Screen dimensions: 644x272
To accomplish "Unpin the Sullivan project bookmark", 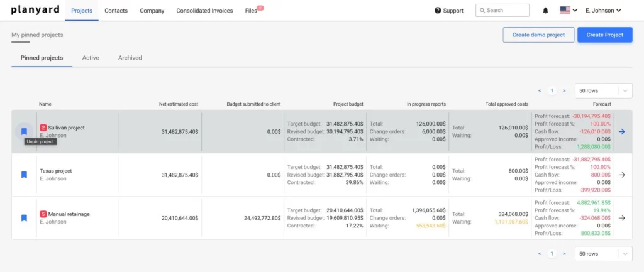I will click(25, 132).
